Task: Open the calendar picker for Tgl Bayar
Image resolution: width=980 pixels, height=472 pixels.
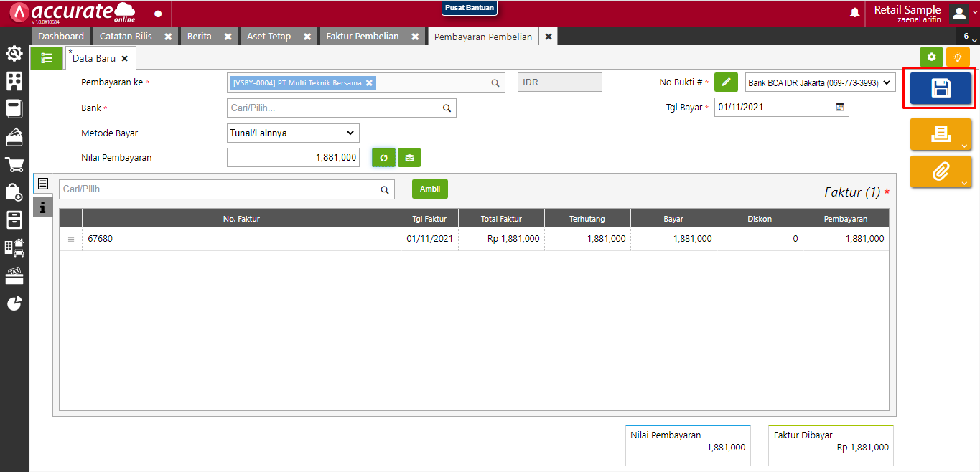Action: pos(840,107)
